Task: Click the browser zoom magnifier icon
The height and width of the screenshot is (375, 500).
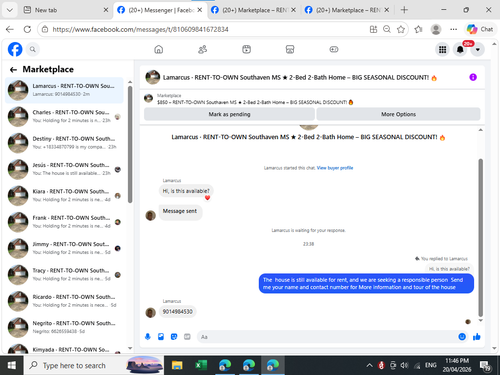Action: [x=387, y=29]
